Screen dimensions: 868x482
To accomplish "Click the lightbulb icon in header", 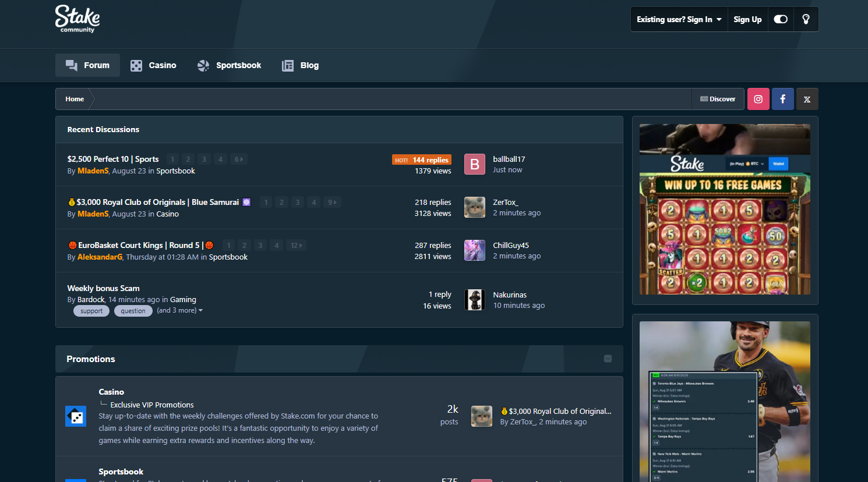I will (x=806, y=19).
